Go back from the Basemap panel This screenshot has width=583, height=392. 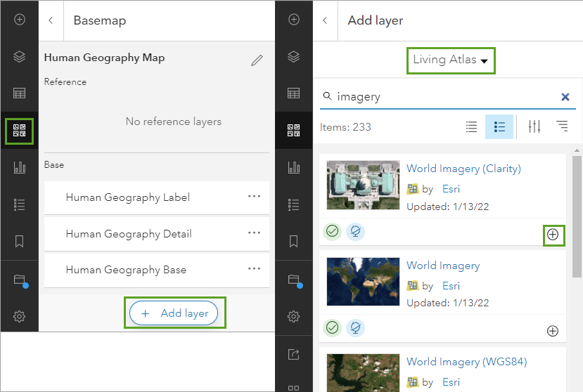point(51,20)
